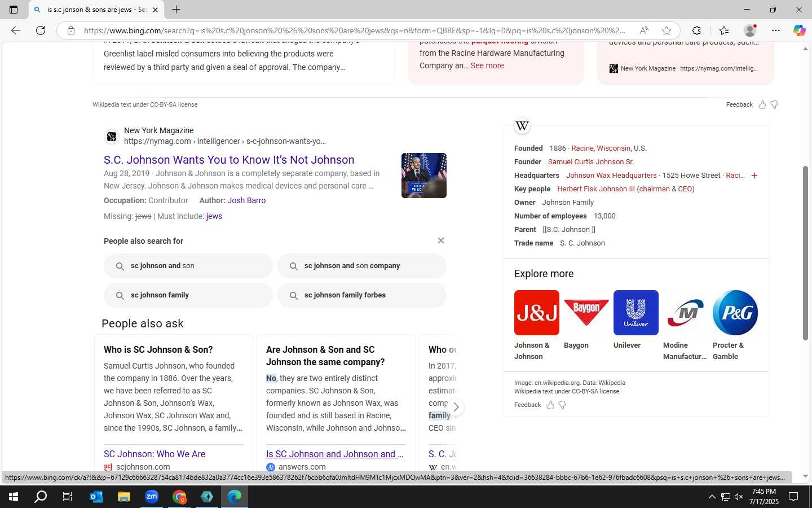Open Task View on taskbar

click(68, 497)
